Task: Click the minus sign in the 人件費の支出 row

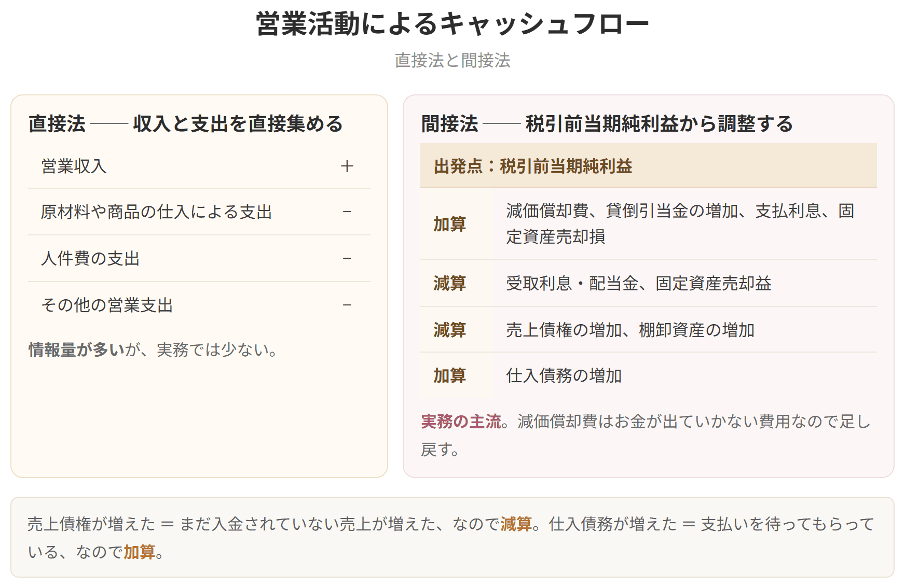Action: click(347, 258)
